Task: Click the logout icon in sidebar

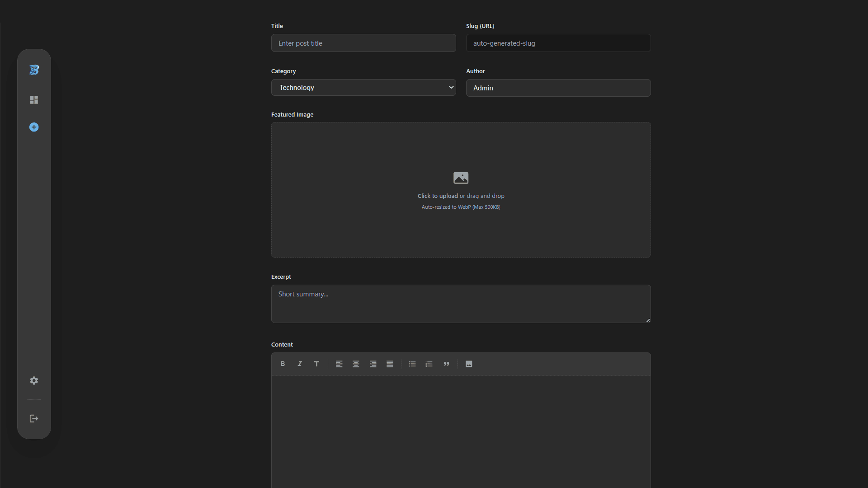Action: click(34, 418)
